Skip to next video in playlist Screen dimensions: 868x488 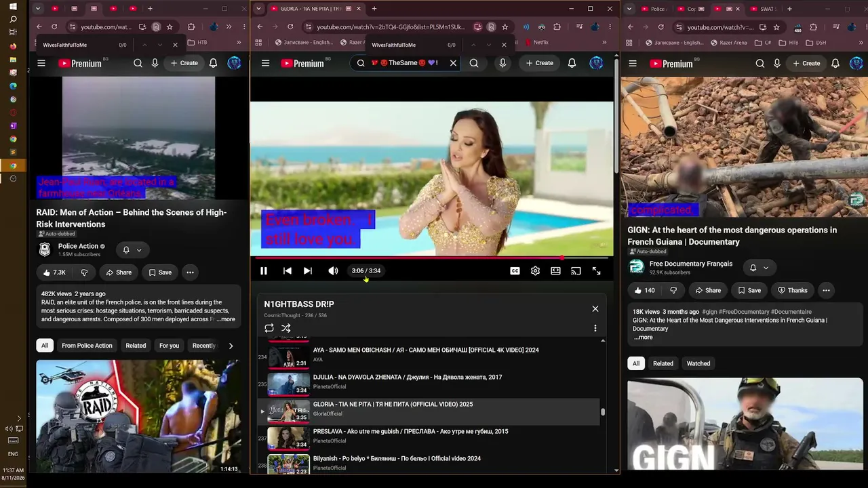pyautogui.click(x=308, y=271)
